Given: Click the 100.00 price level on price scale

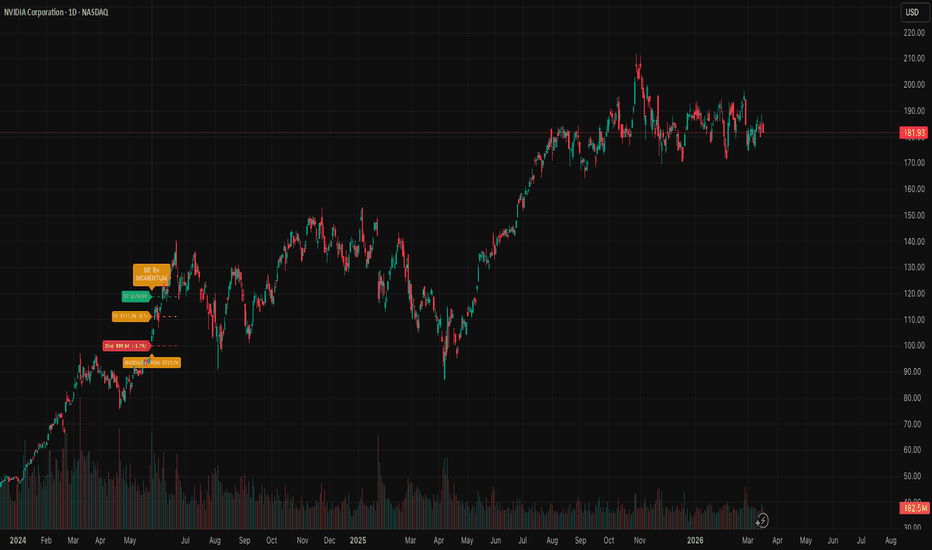Looking at the screenshot, I should 914,345.
